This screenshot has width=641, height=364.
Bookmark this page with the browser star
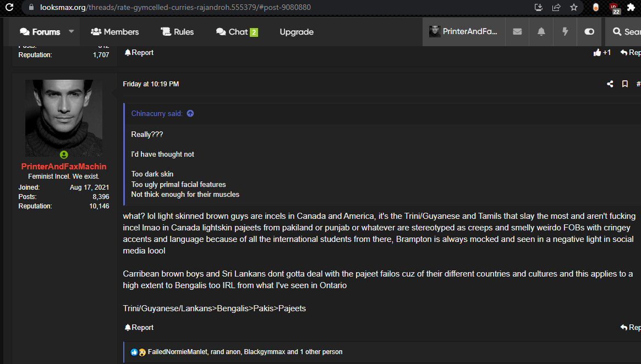(574, 8)
